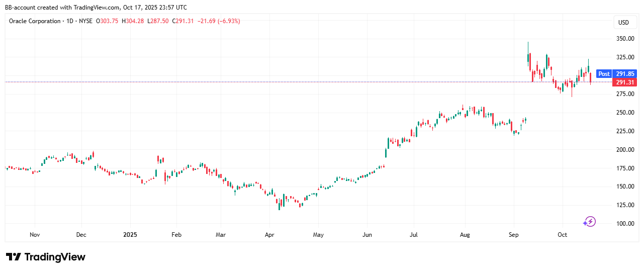
Task: Click the TradingView wordmark text
Action: pos(55,257)
